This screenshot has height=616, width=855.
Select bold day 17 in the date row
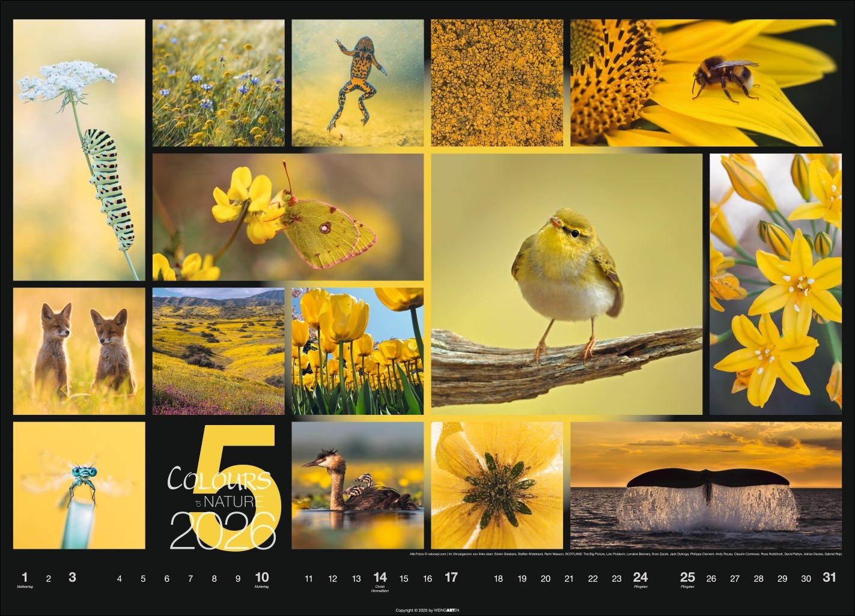click(451, 578)
